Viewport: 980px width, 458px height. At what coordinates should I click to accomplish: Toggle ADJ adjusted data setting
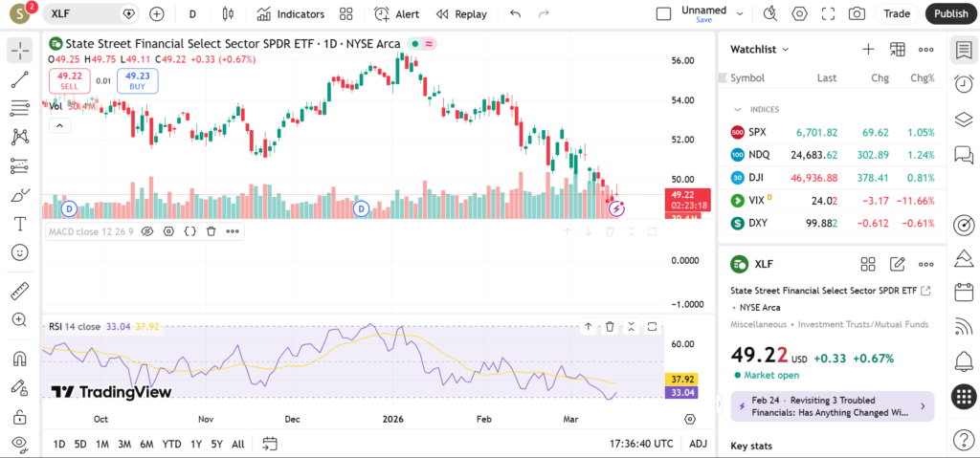pyautogui.click(x=699, y=444)
